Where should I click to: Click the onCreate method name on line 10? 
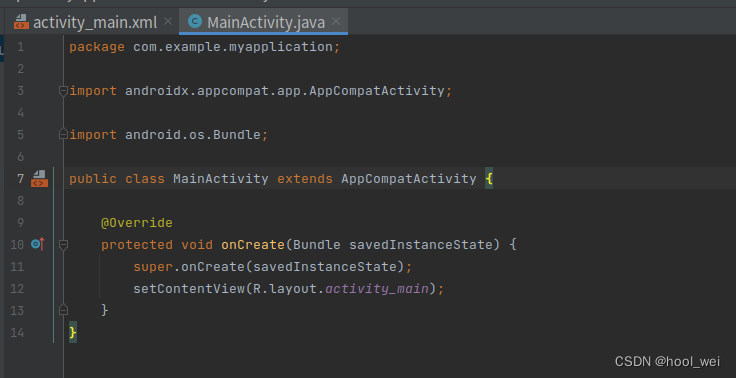click(x=253, y=245)
